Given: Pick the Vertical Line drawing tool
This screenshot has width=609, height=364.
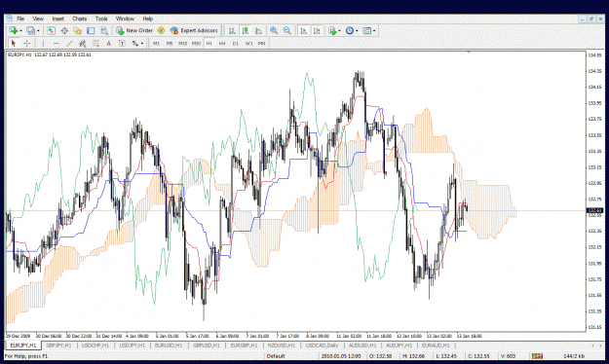Looking at the screenshot, I should pyautogui.click(x=43, y=43).
